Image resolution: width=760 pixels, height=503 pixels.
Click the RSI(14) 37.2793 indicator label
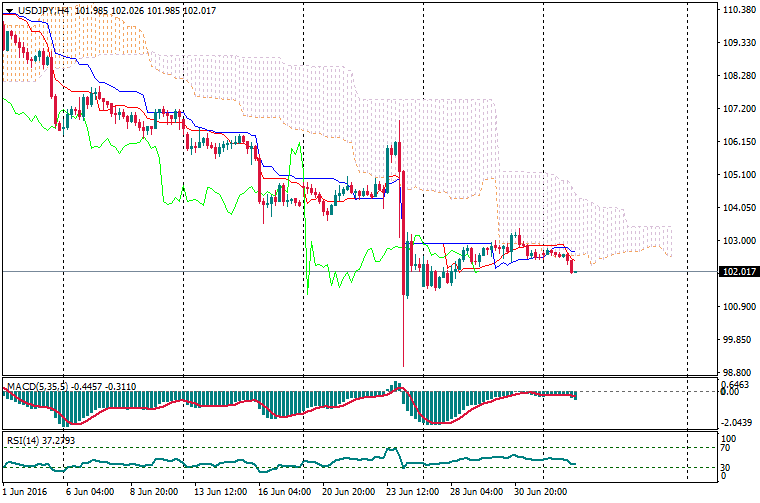(41, 440)
